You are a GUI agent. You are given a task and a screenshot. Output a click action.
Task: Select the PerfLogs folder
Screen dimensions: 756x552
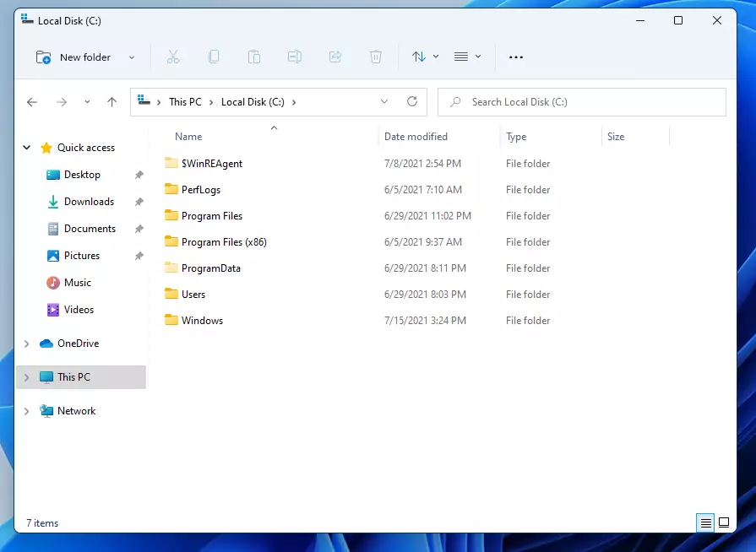pos(200,190)
